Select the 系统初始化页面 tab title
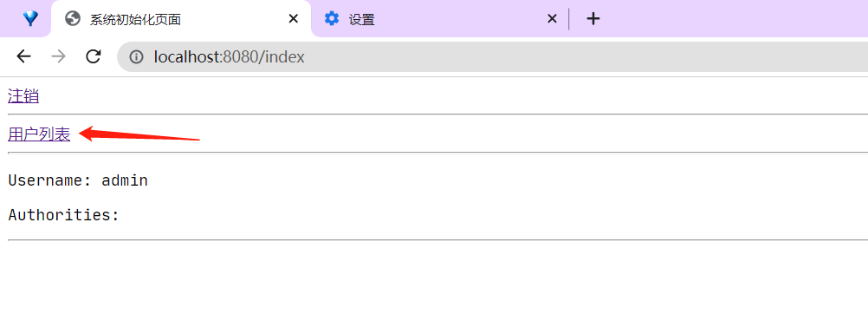The image size is (868, 314). (x=136, y=19)
